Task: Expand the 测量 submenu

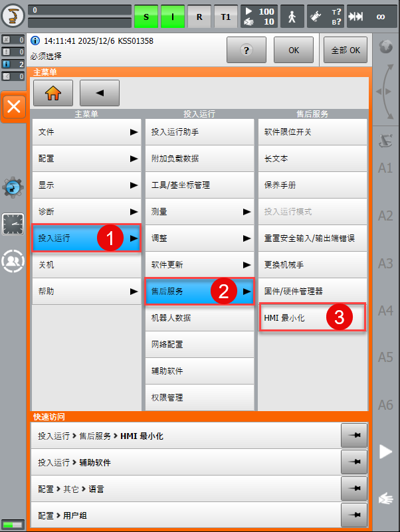Action: coord(199,212)
